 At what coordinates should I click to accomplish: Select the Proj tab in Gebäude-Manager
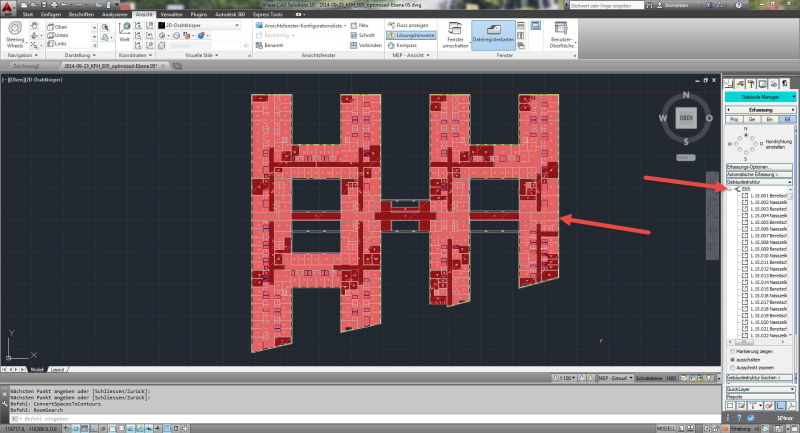734,119
